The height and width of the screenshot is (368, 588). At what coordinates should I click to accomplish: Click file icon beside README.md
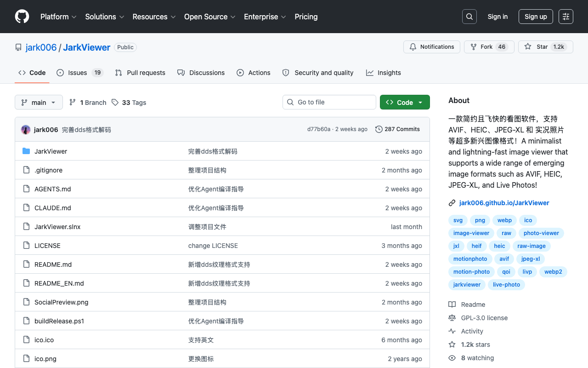[x=26, y=264]
